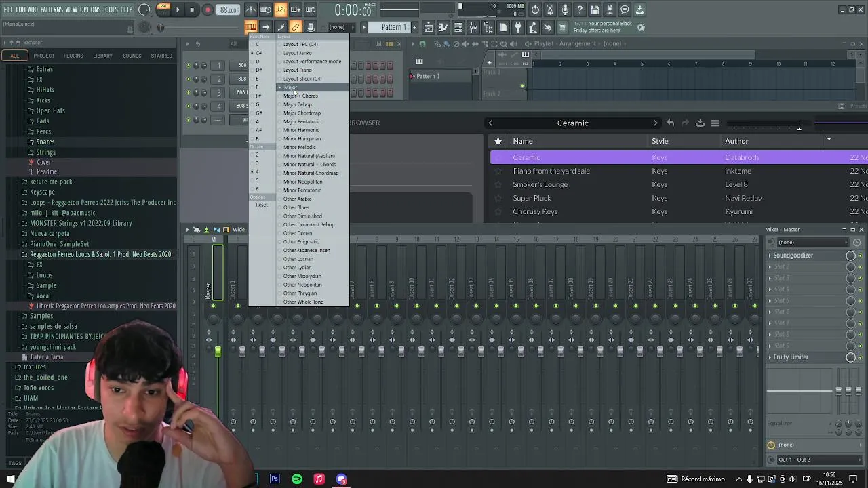This screenshot has width=868, height=488.
Task: Select Piano from the yard sale preset
Action: click(551, 171)
